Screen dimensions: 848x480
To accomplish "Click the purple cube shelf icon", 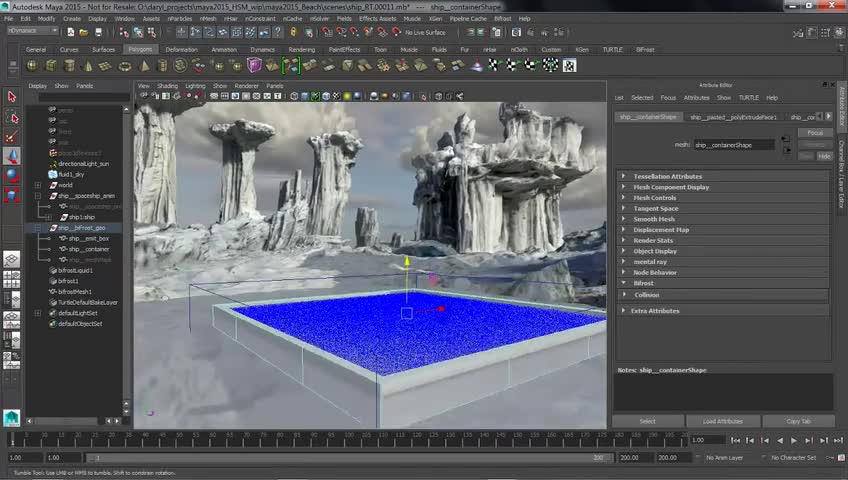I will pos(254,66).
